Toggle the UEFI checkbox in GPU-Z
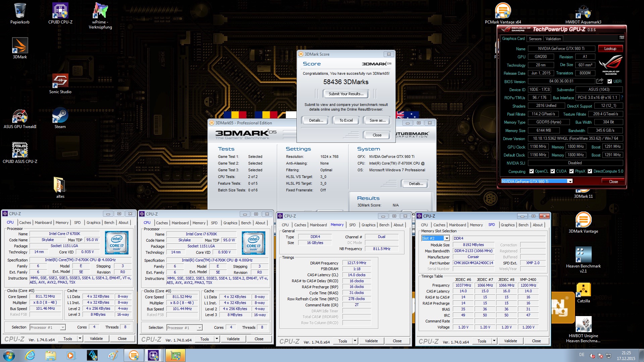The width and height of the screenshot is (644, 362). click(609, 81)
